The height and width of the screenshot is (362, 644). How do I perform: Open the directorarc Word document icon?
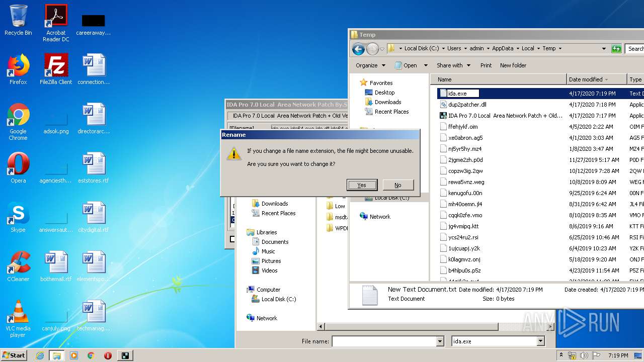[94, 119]
